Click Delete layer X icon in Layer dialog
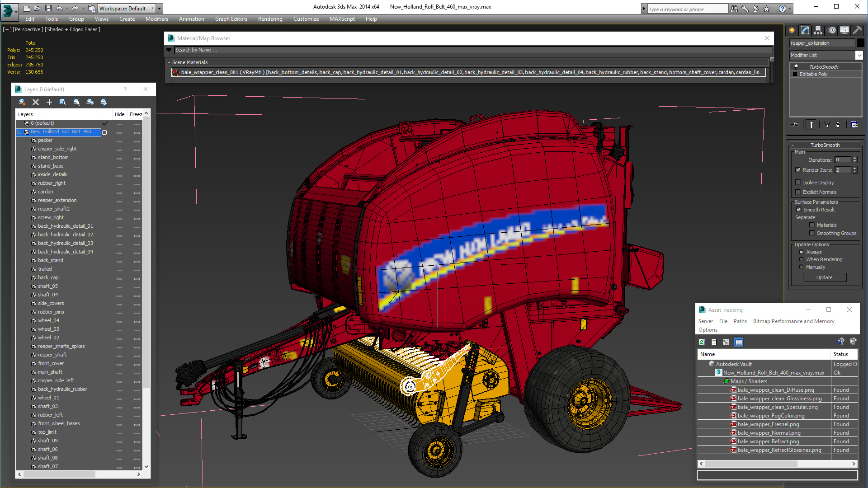Screen dimensions: 868x488 pos(36,102)
